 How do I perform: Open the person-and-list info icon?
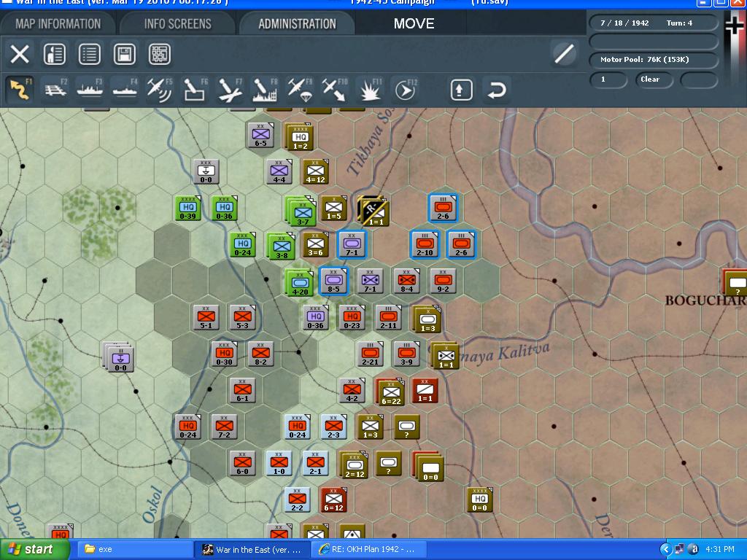pyautogui.click(x=54, y=54)
